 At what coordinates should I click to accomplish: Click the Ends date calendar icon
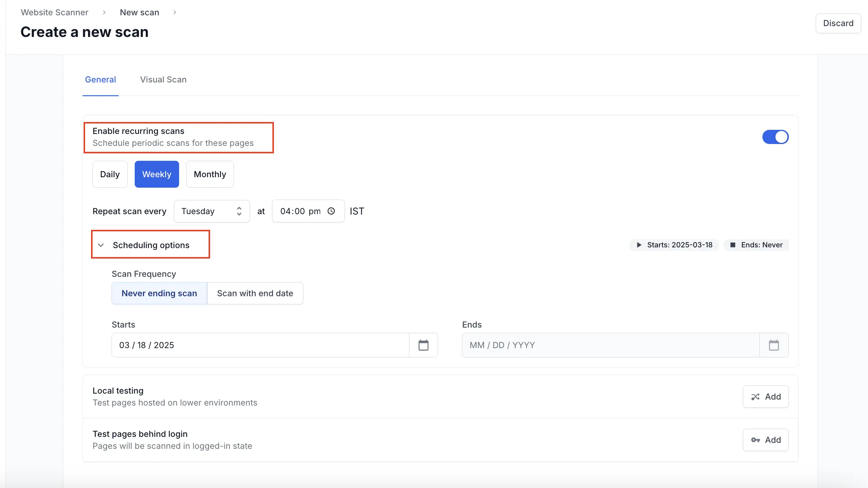tap(774, 345)
